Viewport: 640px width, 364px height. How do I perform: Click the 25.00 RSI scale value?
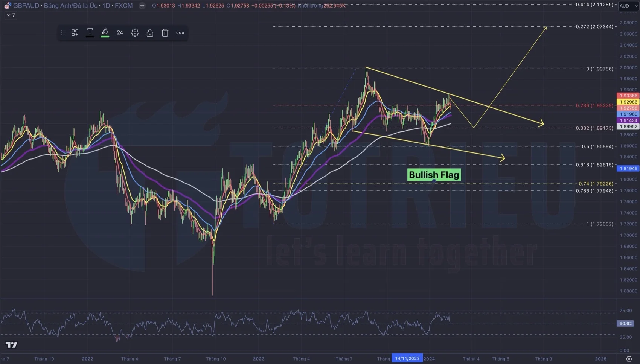tap(626, 337)
